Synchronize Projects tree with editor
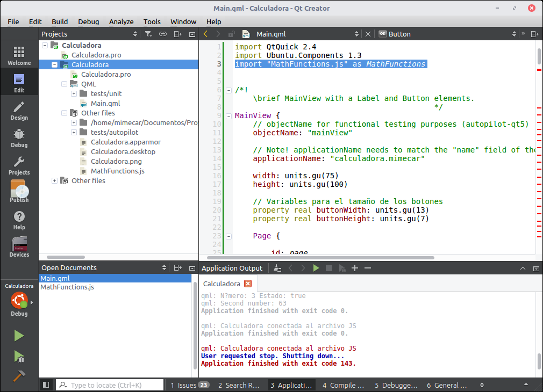This screenshot has height=392, width=543. (163, 34)
